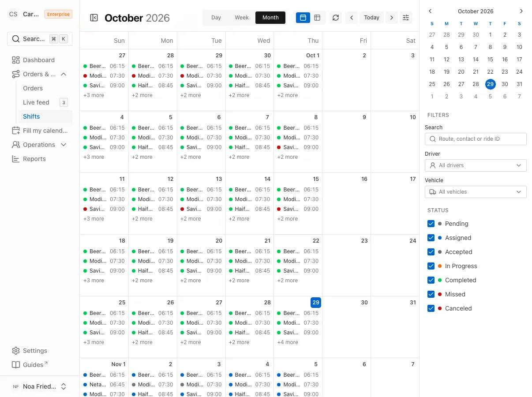Image resolution: width=532 pixels, height=397 pixels.
Task: Click the Enterprise plan badge
Action: pyautogui.click(x=58, y=14)
